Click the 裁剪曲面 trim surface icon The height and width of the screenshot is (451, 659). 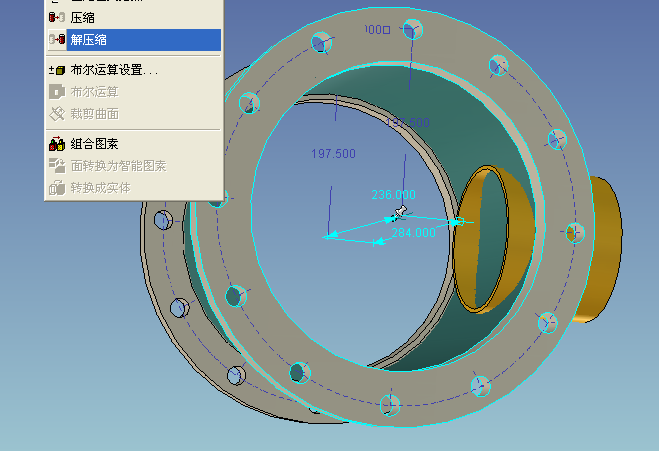click(x=57, y=114)
